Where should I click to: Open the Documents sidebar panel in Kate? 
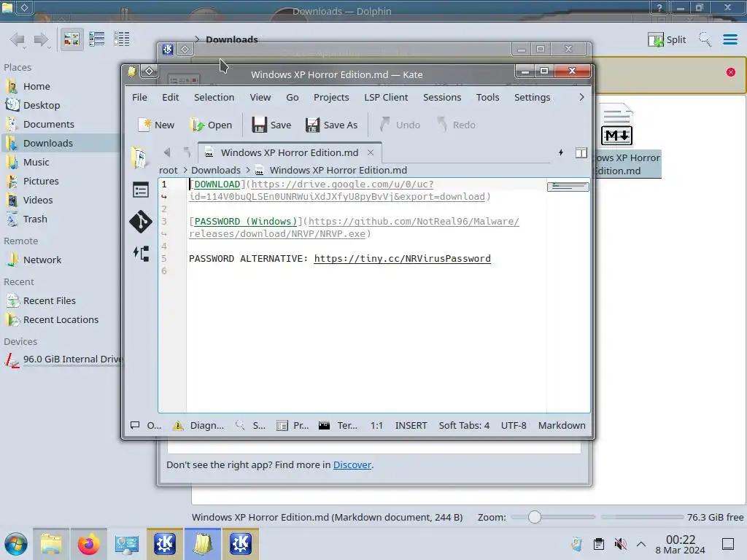click(140, 157)
